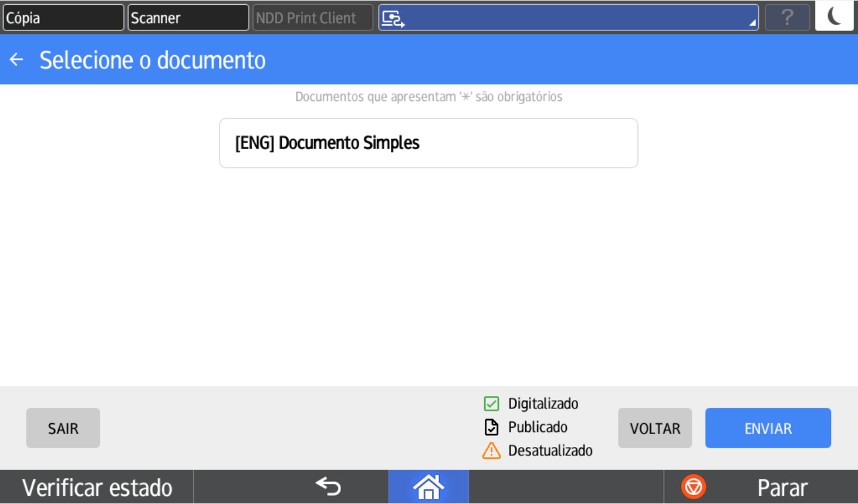
Task: Click the Publicado document icon
Action: 491,427
